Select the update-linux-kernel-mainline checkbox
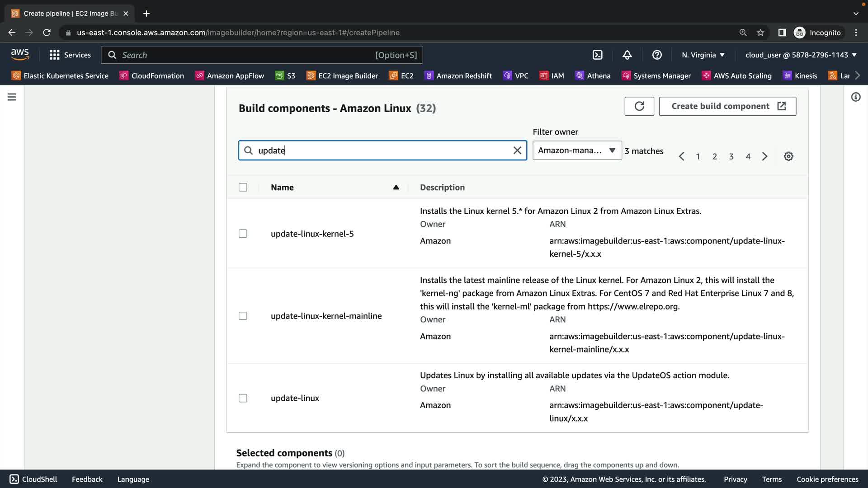The height and width of the screenshot is (488, 868). tap(243, 316)
